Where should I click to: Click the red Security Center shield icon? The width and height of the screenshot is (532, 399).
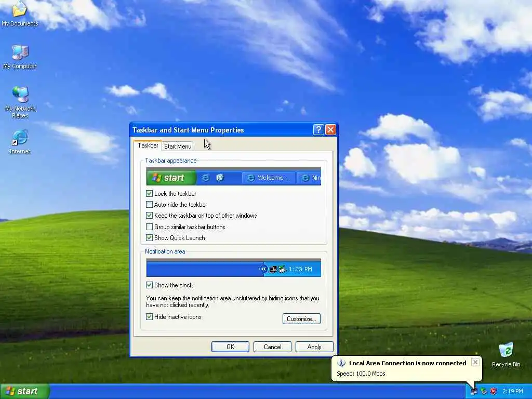point(494,391)
